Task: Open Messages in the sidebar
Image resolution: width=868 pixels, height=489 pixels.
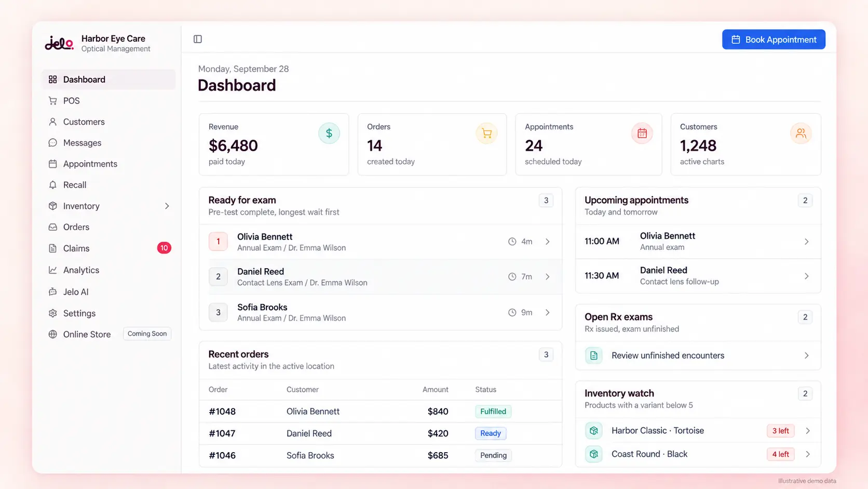Action: [x=108, y=143]
